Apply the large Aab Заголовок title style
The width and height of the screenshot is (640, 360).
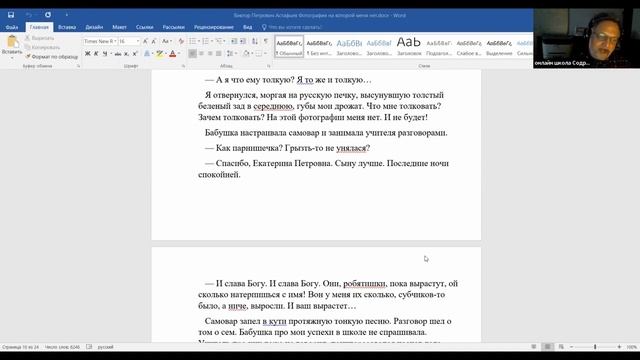pos(409,46)
